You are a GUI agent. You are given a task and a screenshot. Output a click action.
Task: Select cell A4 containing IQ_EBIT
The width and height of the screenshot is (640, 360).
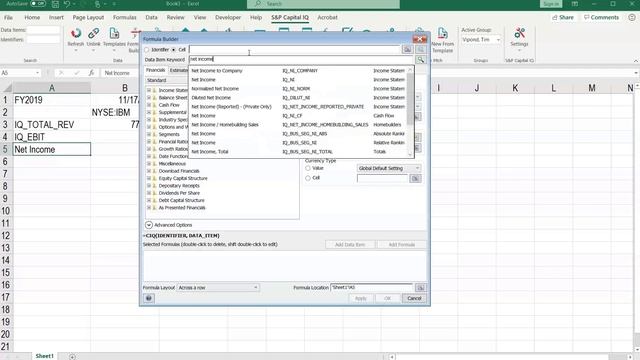(x=52, y=137)
